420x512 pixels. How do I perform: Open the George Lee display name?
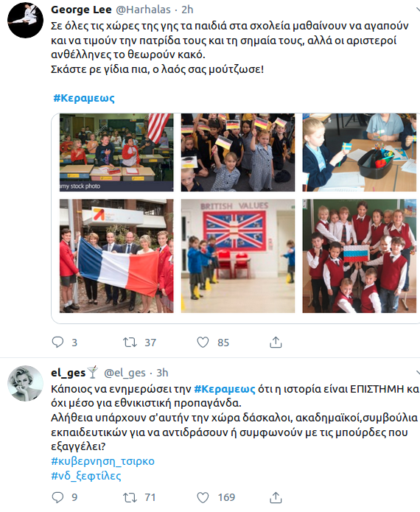[x=81, y=10]
